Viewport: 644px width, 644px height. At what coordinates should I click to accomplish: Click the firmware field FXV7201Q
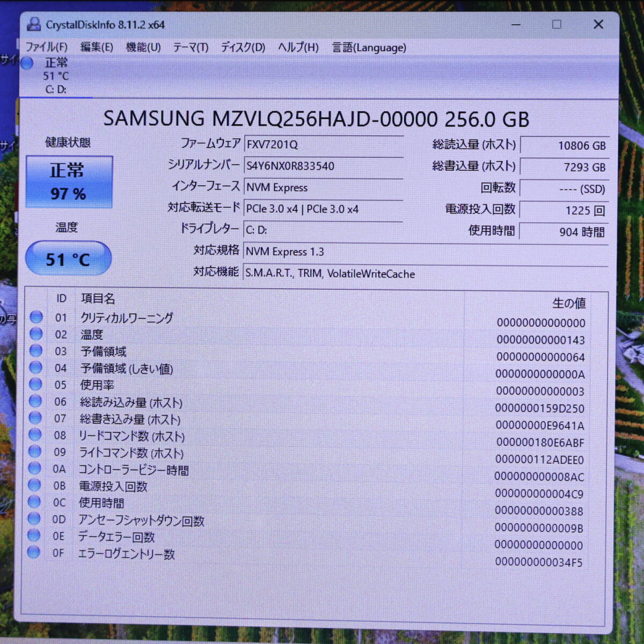pyautogui.click(x=324, y=144)
